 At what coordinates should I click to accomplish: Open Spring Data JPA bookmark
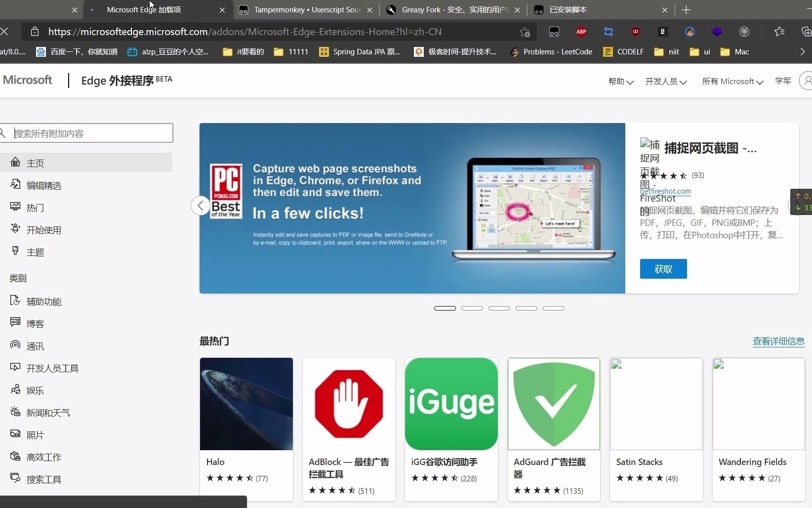(x=360, y=51)
